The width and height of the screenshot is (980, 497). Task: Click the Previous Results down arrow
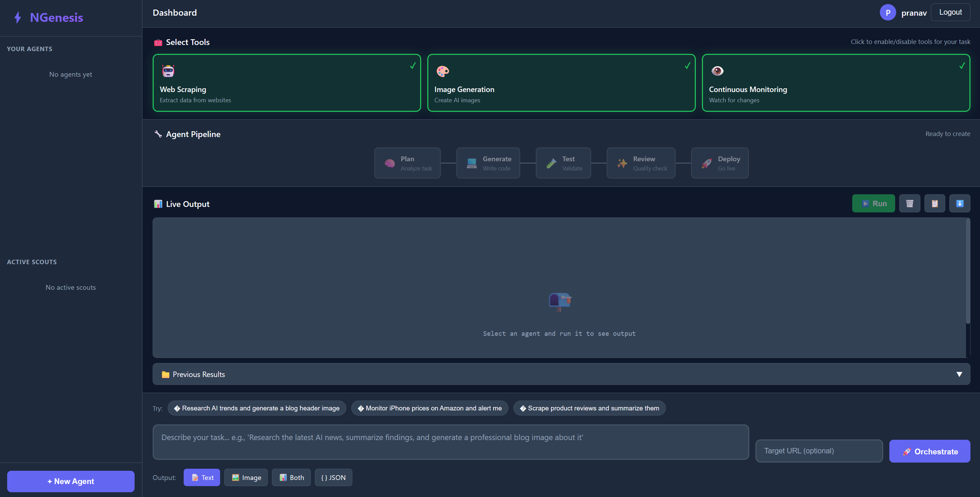click(x=959, y=375)
